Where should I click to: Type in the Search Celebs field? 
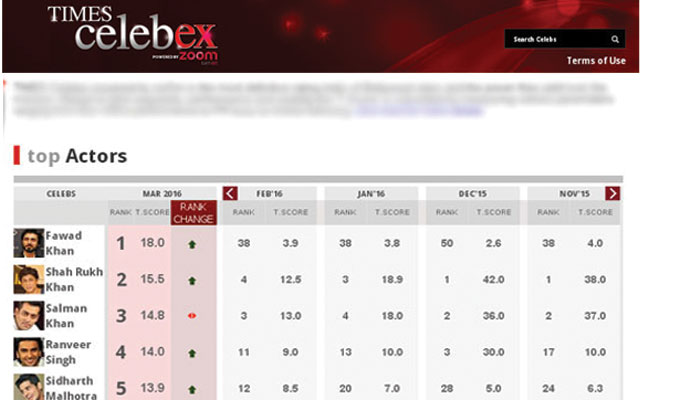click(557, 40)
